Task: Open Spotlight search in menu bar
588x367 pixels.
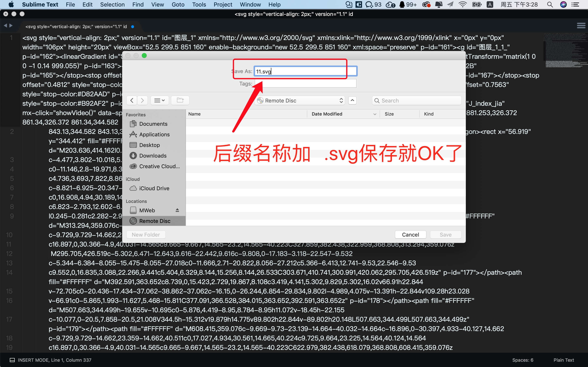Action: coord(550,5)
